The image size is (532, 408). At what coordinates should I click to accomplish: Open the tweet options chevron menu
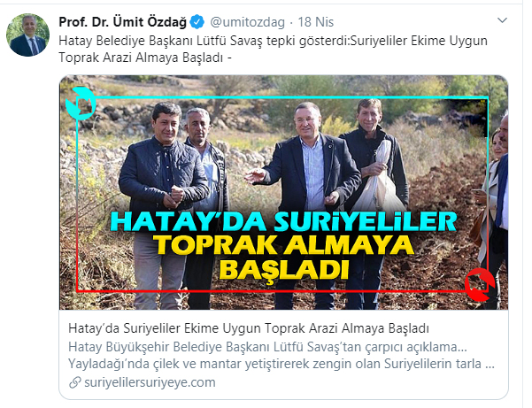502,20
